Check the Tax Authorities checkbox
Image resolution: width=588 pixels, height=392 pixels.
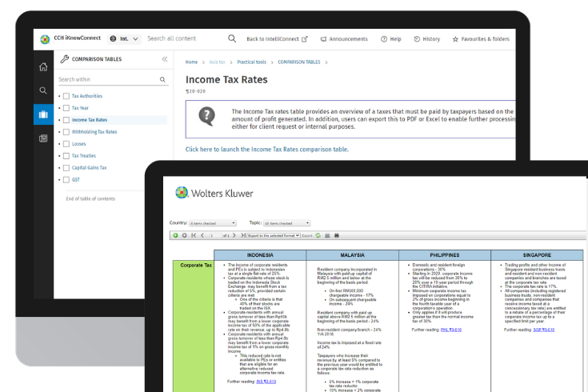66,96
